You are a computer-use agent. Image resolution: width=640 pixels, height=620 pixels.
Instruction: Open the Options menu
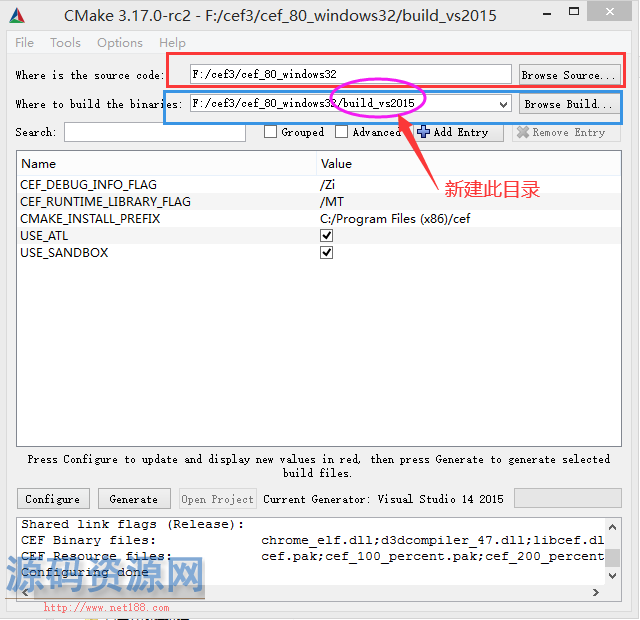pyautogui.click(x=120, y=43)
